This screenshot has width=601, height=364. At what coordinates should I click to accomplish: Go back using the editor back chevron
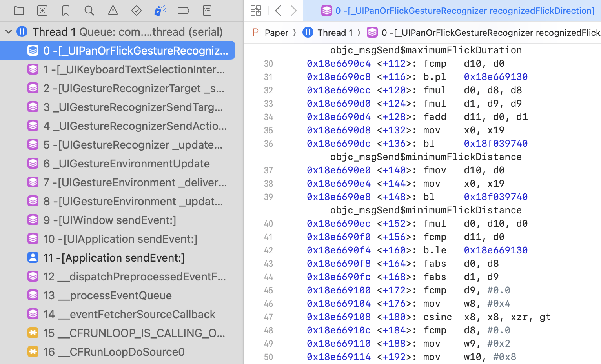point(278,11)
